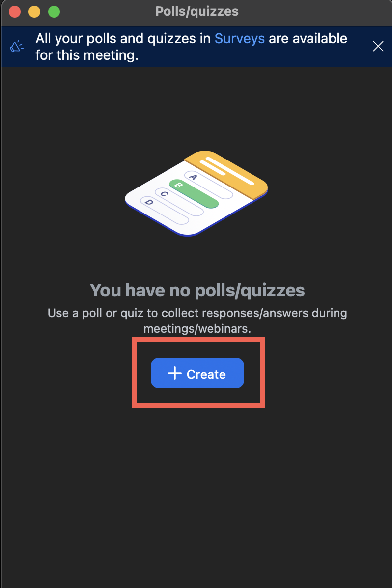Minimize the window with the yellow button

tap(34, 11)
